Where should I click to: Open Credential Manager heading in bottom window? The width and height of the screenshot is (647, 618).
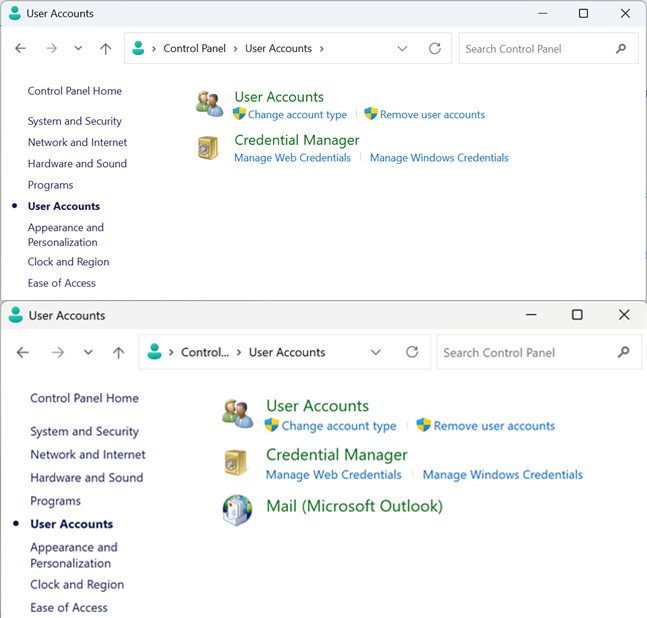pos(337,455)
